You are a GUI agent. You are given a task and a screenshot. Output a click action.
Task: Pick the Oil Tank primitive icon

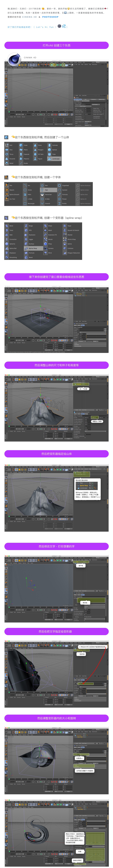[35, 154]
